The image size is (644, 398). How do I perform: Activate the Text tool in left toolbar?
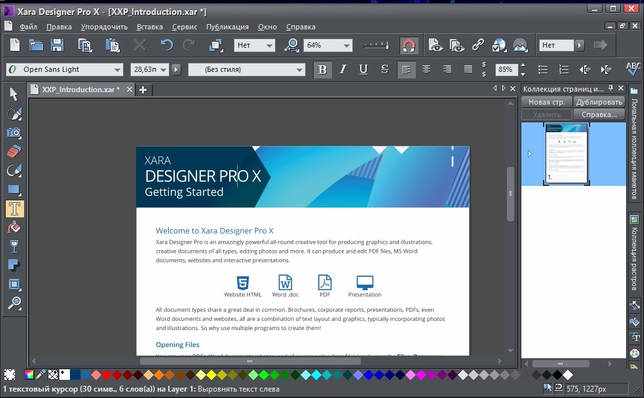(x=14, y=209)
